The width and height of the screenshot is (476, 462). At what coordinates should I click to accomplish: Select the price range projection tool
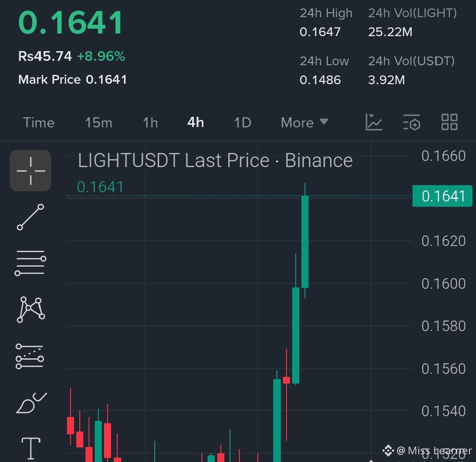pos(30,356)
